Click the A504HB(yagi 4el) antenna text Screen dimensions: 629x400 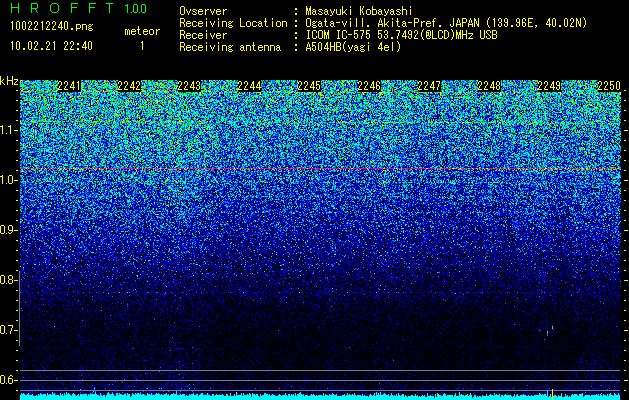point(353,47)
